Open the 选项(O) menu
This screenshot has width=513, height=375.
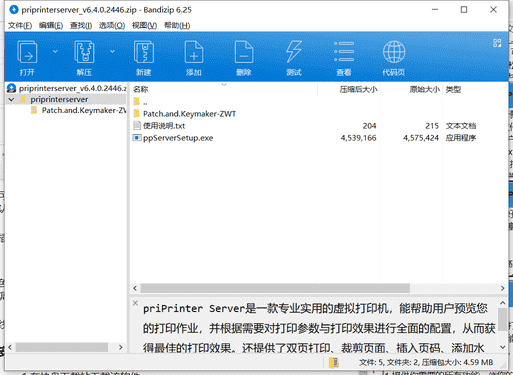tap(112, 25)
